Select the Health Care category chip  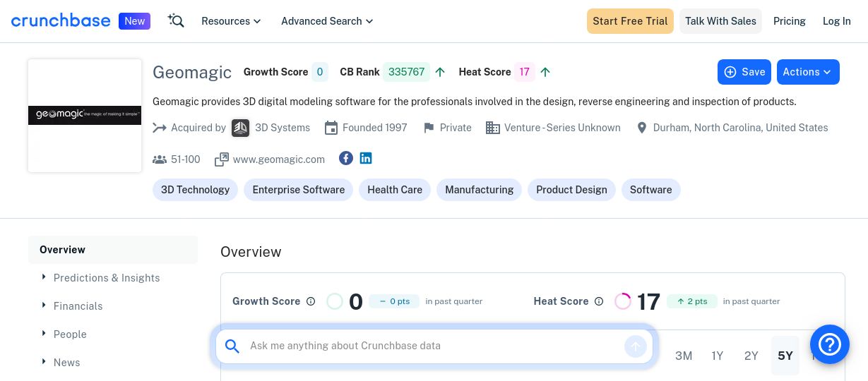(395, 190)
